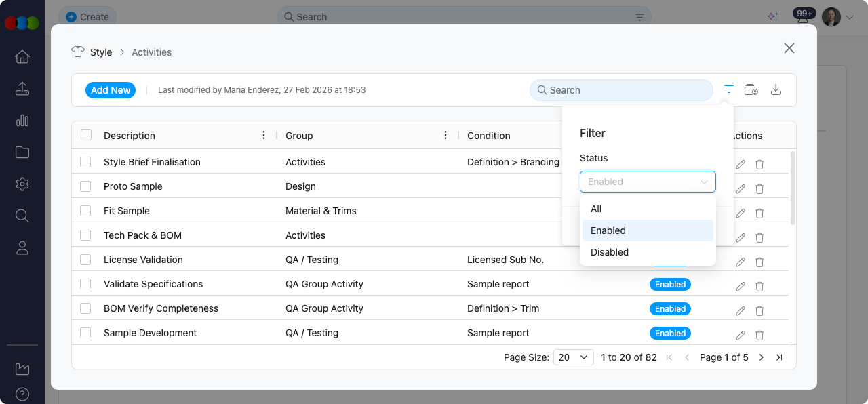Choose All in the status list
The width and height of the screenshot is (868, 404).
pos(596,209)
